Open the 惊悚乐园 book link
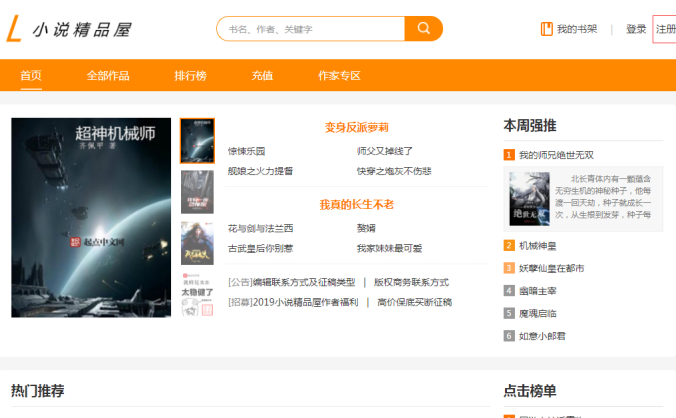The height and width of the screenshot is (418, 676). pyautogui.click(x=246, y=151)
